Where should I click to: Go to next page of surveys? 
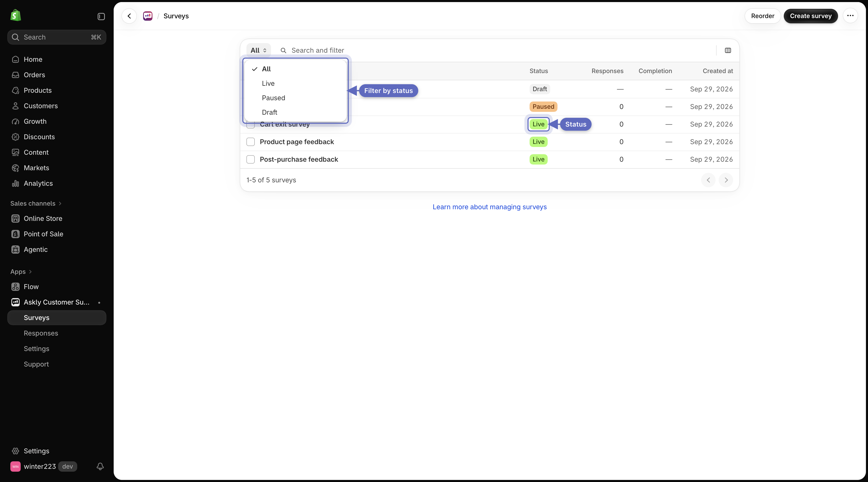click(726, 180)
